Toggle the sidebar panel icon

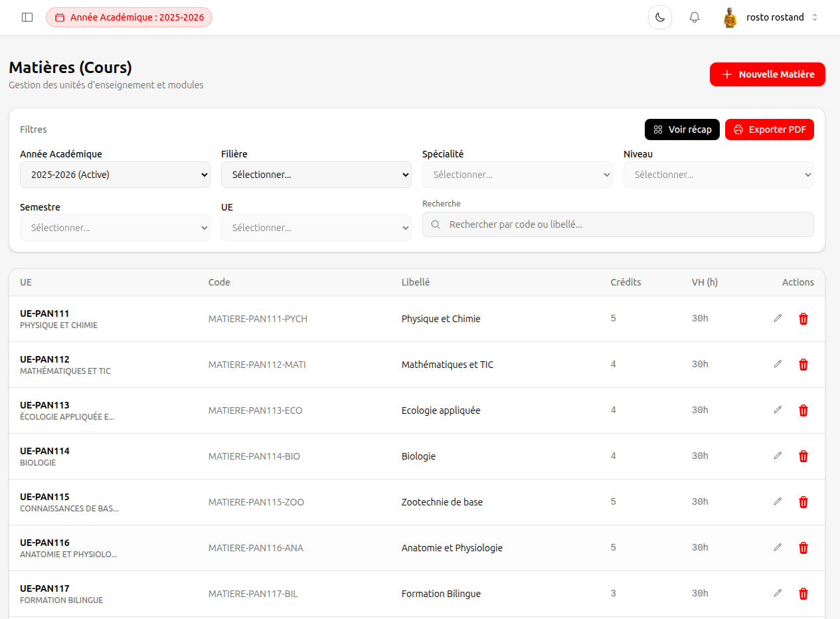(27, 17)
